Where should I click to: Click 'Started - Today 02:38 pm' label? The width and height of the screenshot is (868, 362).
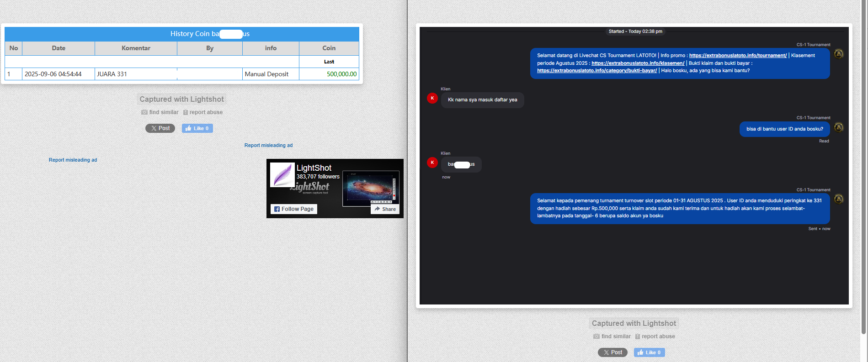(x=635, y=31)
